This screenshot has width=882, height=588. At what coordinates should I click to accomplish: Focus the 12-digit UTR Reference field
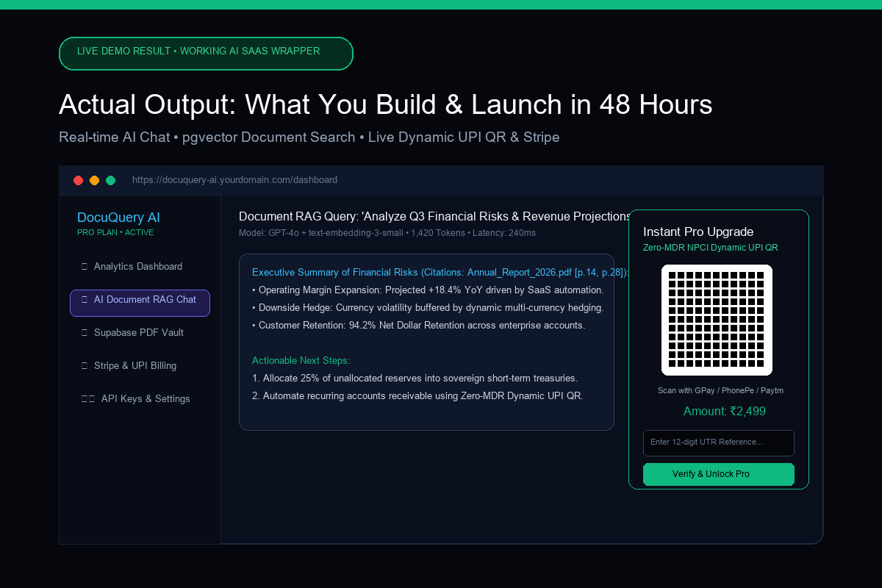click(719, 442)
